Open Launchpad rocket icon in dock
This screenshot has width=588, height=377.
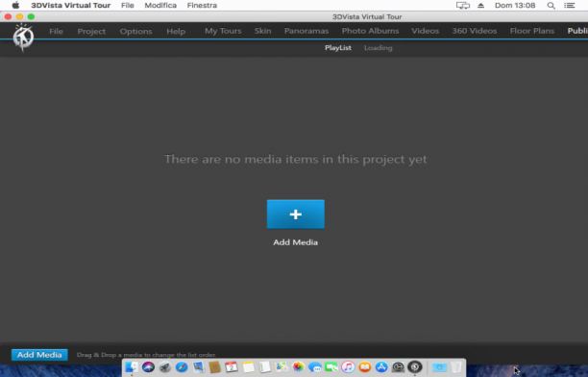pos(164,366)
